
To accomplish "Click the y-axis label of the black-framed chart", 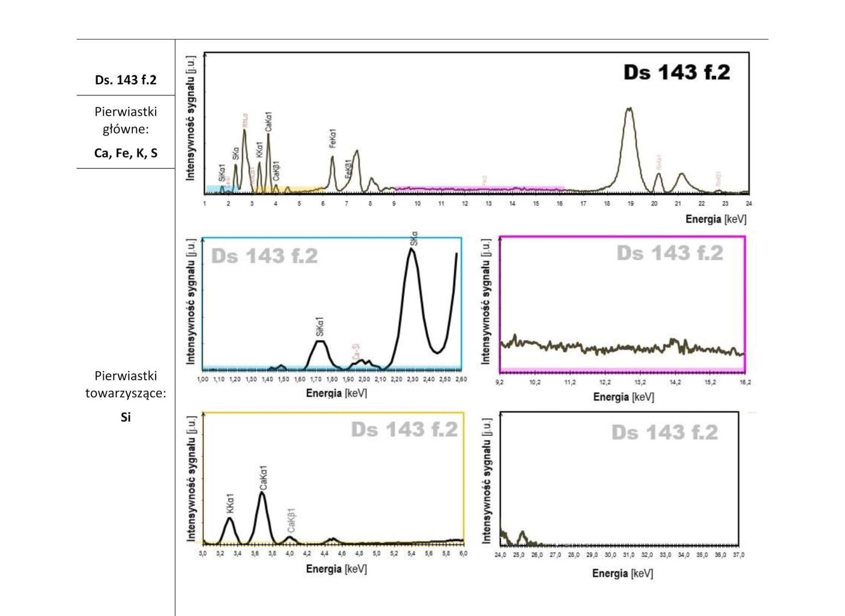I will click(488, 481).
